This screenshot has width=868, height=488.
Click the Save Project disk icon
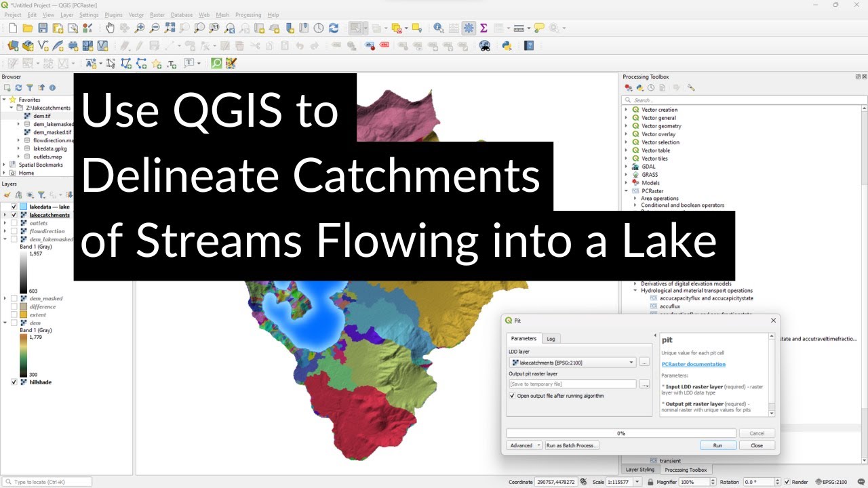43,28
